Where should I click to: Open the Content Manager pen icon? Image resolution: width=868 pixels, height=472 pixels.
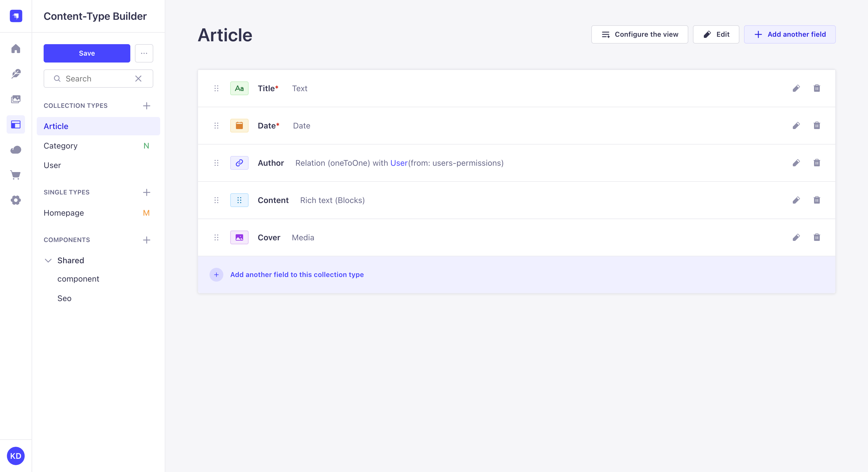[x=16, y=74]
